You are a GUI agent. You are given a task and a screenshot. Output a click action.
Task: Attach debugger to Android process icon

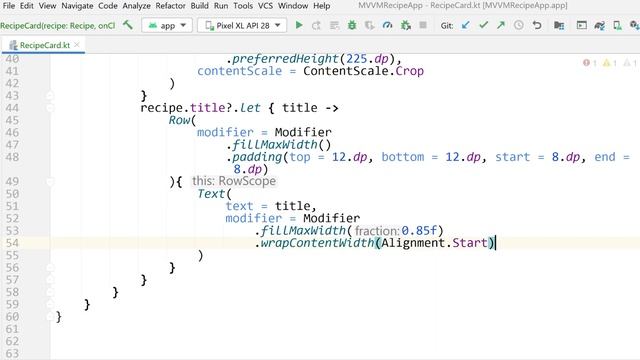pos(406,25)
